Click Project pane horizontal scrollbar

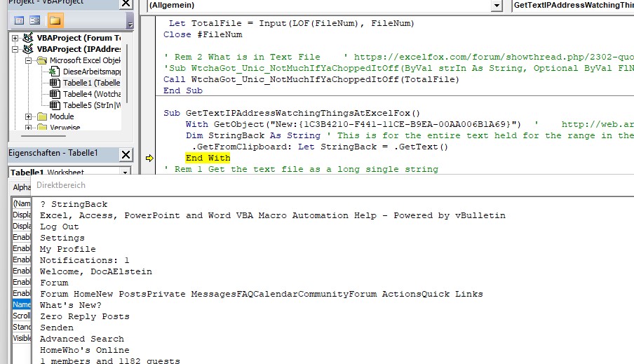click(43, 136)
